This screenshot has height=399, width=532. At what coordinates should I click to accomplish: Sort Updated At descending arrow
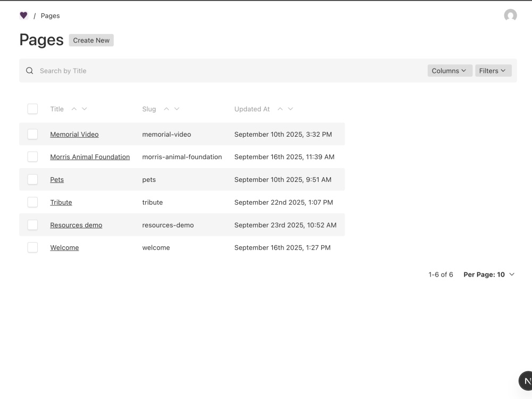(290, 109)
